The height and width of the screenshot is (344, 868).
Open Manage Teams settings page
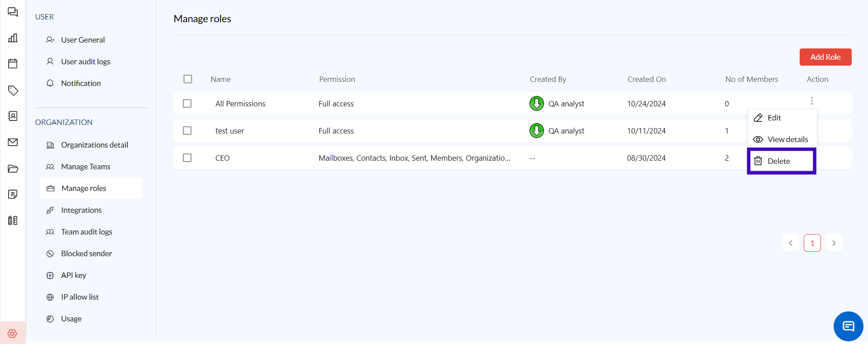point(86,167)
